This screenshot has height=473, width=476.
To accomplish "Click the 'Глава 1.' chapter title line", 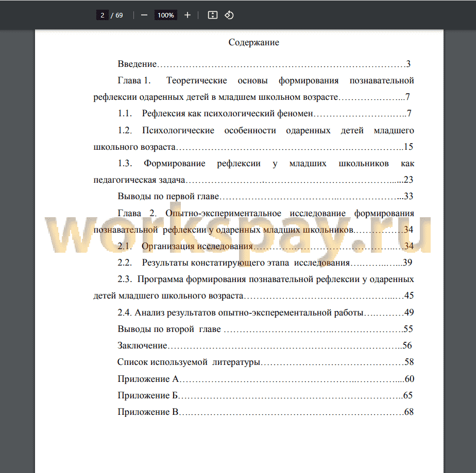I will click(x=266, y=80).
